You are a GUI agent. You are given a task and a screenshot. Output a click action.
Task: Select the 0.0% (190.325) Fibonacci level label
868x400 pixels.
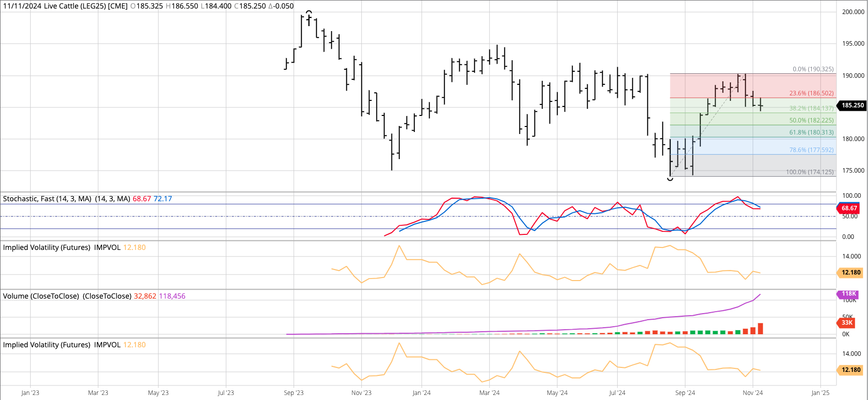pos(813,69)
